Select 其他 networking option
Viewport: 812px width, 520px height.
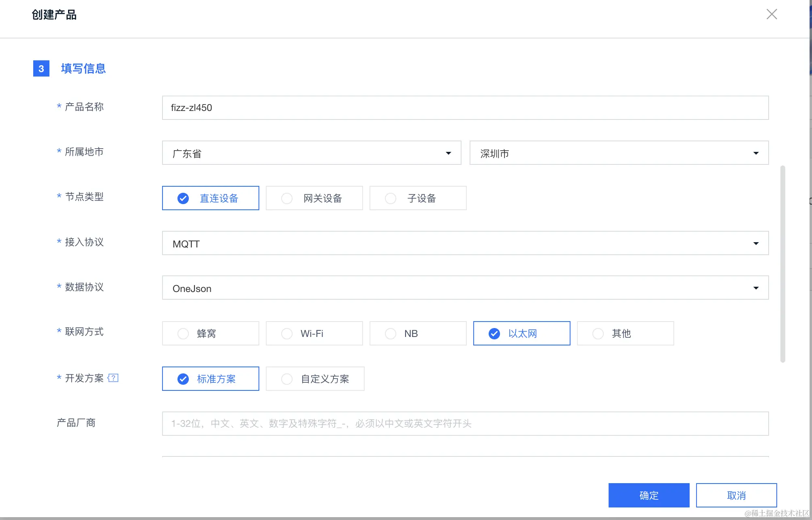(x=625, y=333)
